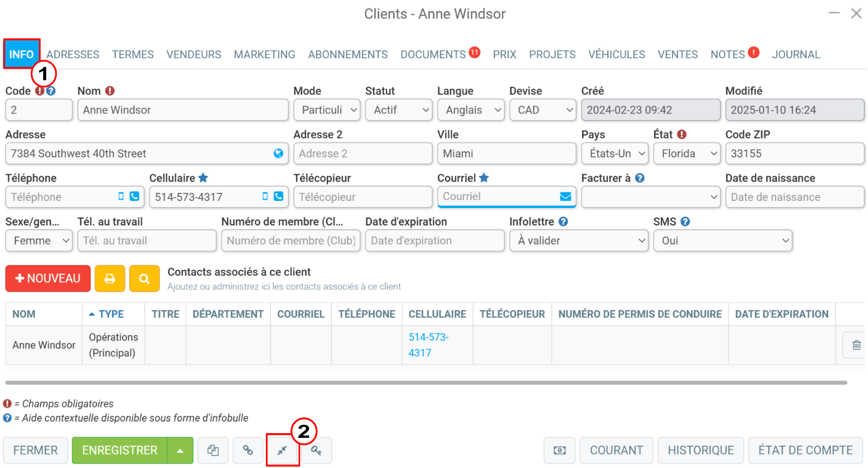This screenshot has width=868, height=468.
Task: Open the Statut dropdown showing Actif
Action: [399, 110]
